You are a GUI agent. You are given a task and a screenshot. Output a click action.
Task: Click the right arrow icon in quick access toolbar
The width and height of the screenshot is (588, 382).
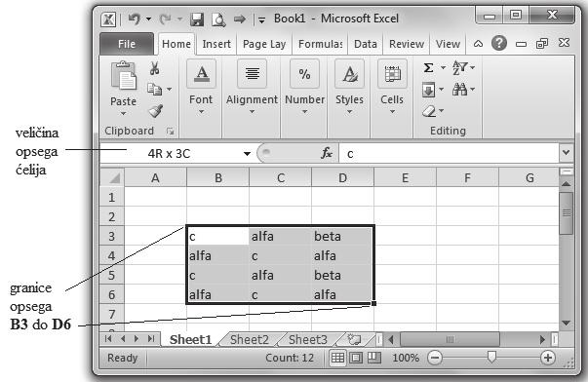[x=239, y=19]
